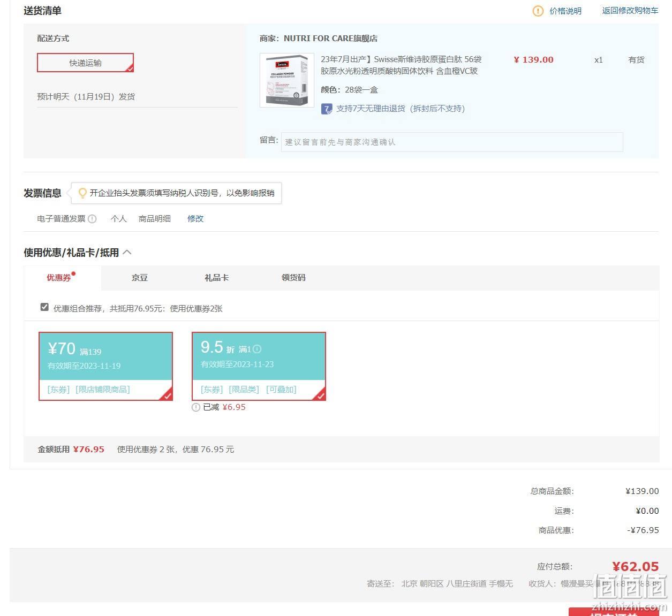
Task: Click the lightbulb tip icon beside 发票信息
Action: [82, 193]
